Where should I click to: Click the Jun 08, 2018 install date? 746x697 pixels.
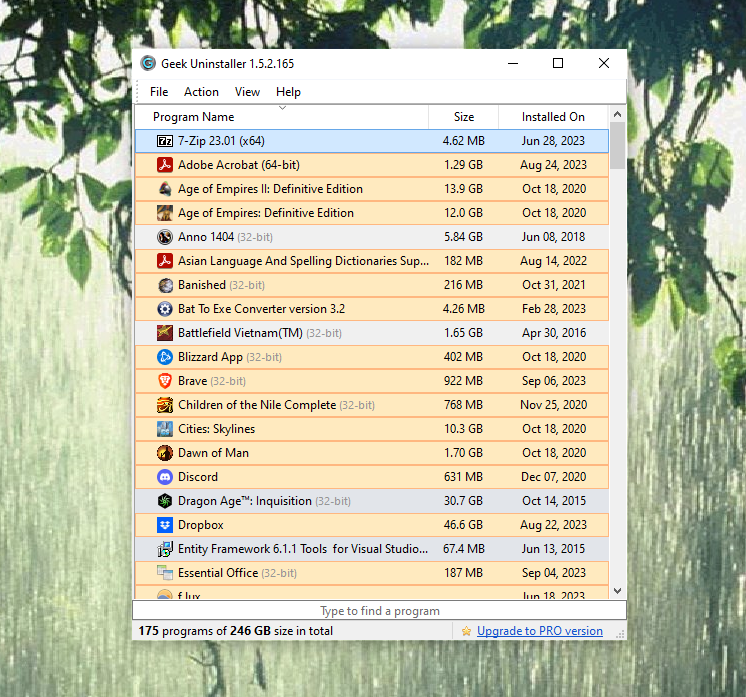point(553,237)
